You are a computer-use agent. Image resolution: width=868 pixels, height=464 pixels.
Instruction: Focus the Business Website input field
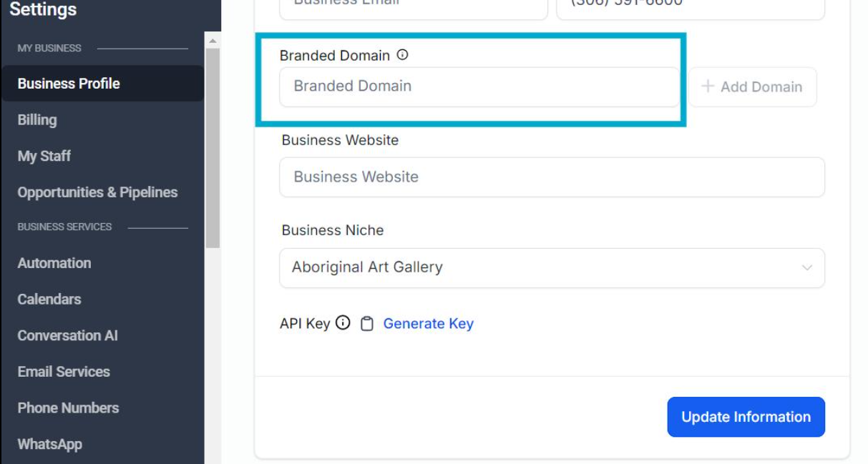pyautogui.click(x=552, y=177)
